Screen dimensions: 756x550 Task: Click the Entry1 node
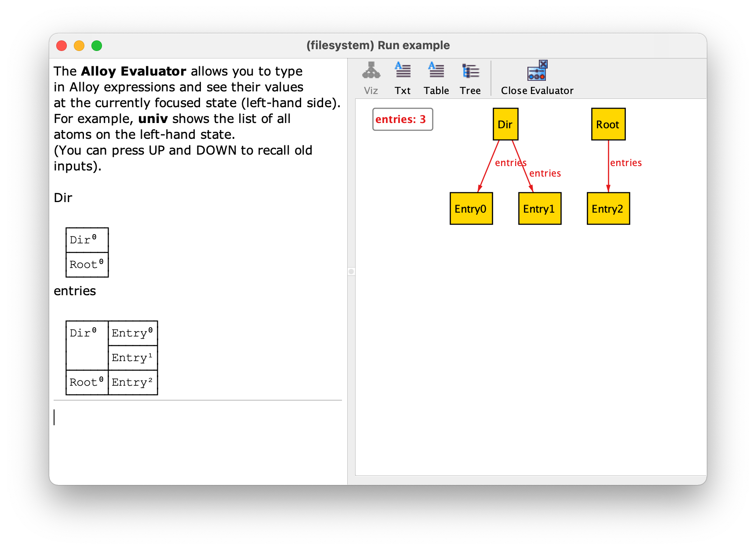[540, 209]
